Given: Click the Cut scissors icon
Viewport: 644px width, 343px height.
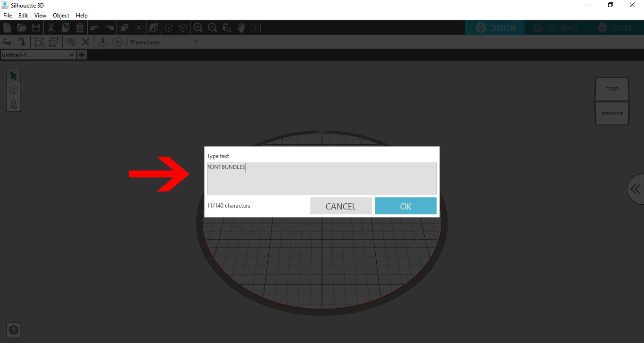Looking at the screenshot, I should point(51,28).
